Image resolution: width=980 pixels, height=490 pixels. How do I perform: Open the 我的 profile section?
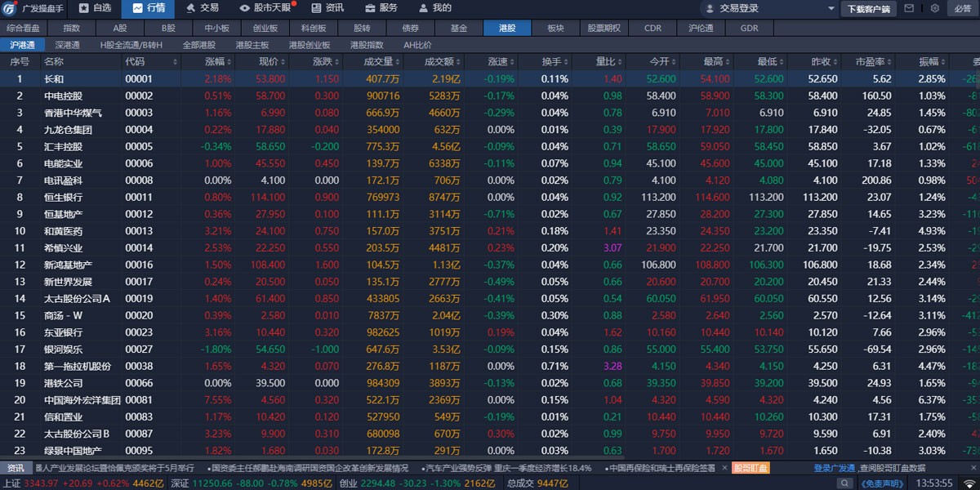click(434, 8)
